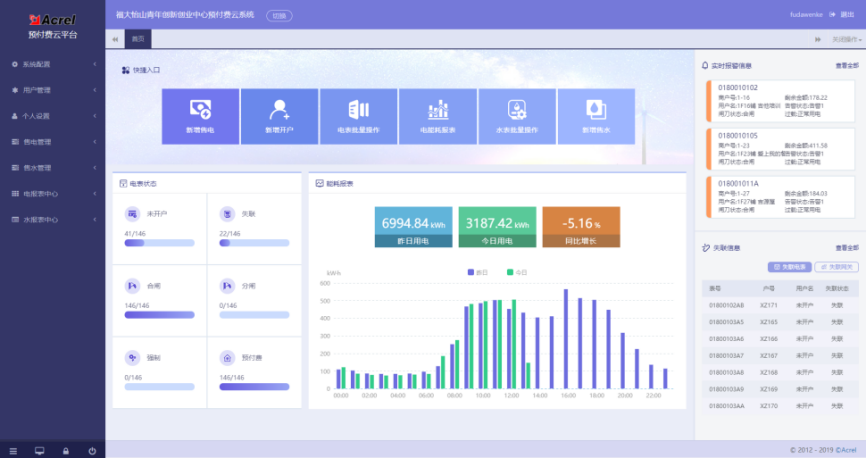Toggle the 昨日 series in chart legend

click(476, 272)
